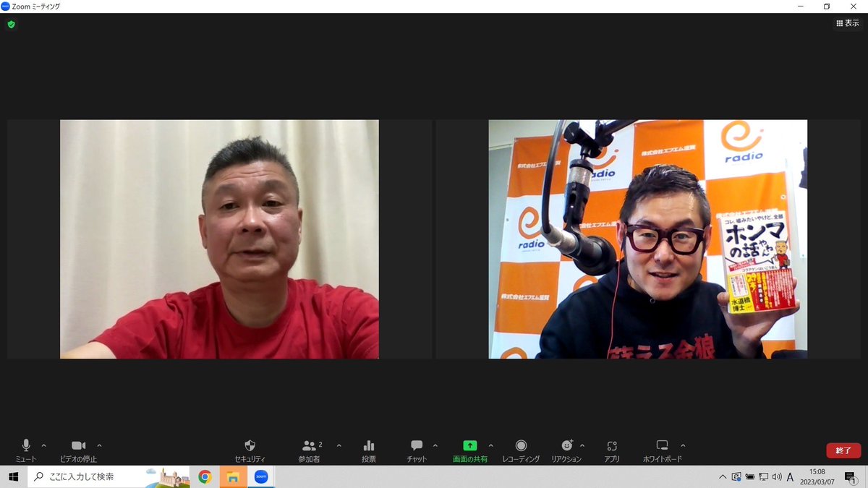Toggle the IME input mode A indicator
The image size is (868, 488).
791,476
